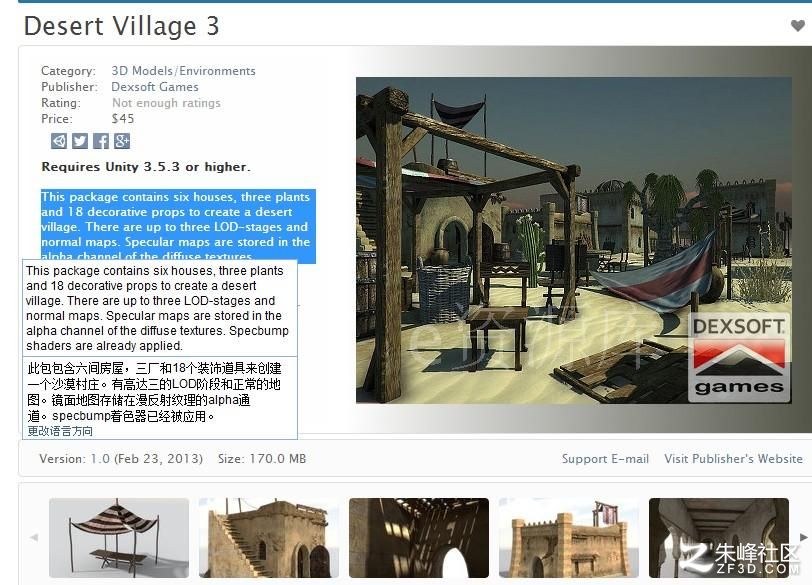Click the favorite heart icon
812x585 pixels.
[x=798, y=25]
